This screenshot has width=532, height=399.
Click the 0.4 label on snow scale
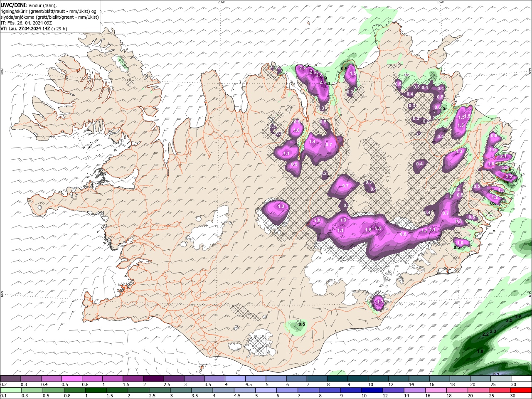[44, 384]
